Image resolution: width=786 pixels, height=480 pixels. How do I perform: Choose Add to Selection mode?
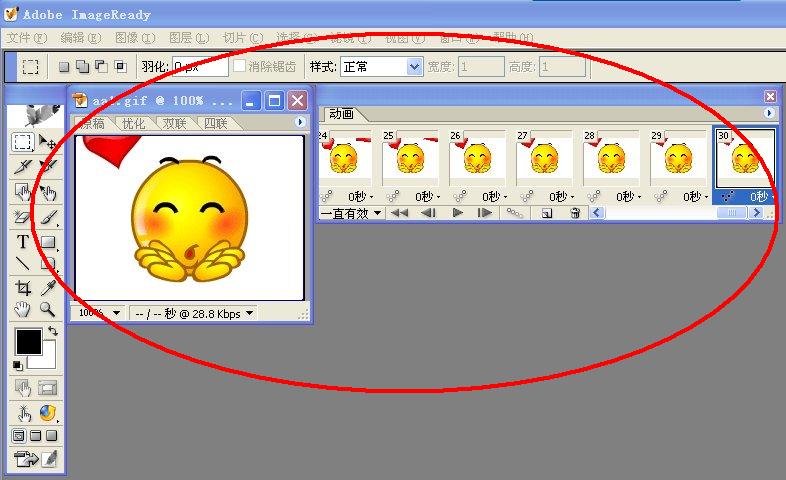[82, 67]
